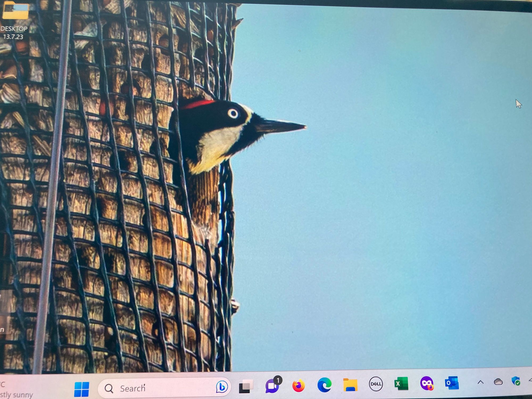Open Firefox Private Browsing purple mask icon
The height and width of the screenshot is (399, 532).
pos(427,383)
